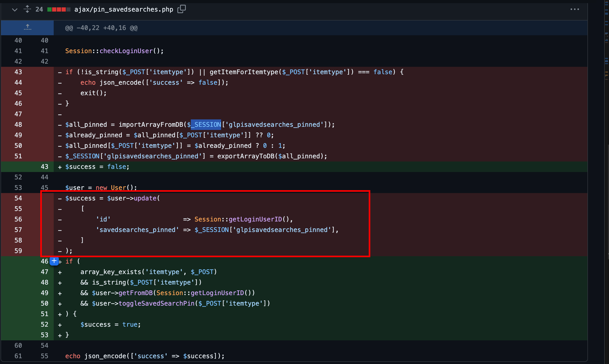Click getFromDB(Session::getLoginUserID()) on line 49
This screenshot has width=609, height=364.
tap(187, 293)
